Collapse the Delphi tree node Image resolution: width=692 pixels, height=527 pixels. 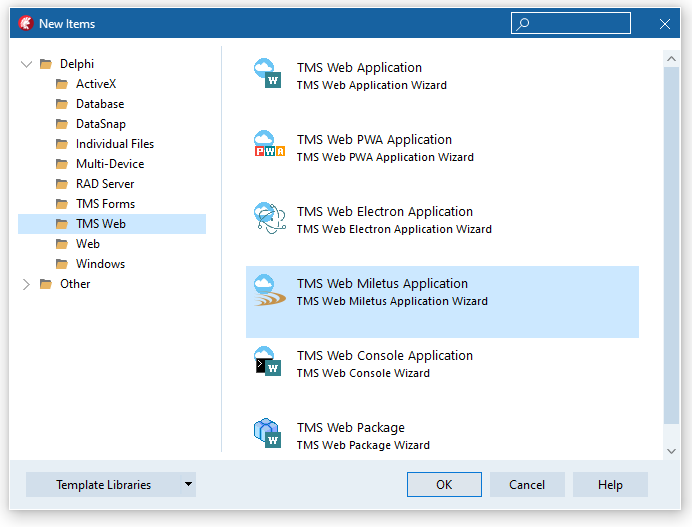[x=26, y=64]
